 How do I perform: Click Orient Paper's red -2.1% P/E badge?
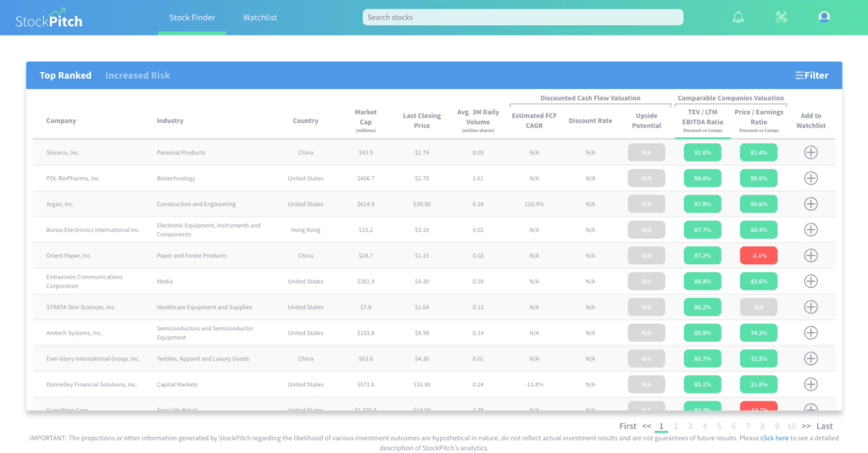759,256
